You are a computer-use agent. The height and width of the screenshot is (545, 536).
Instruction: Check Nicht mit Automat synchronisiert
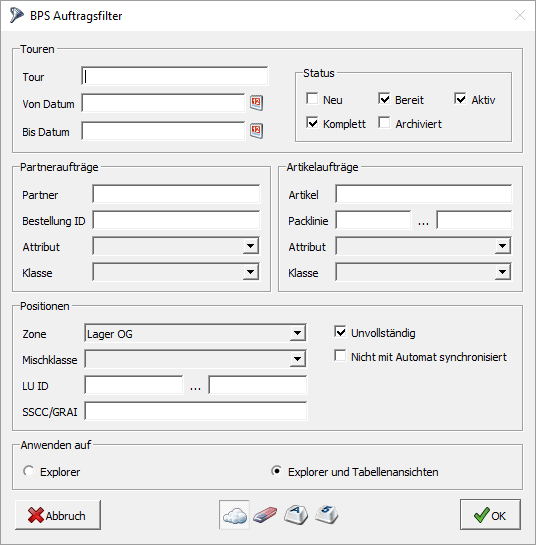[340, 356]
